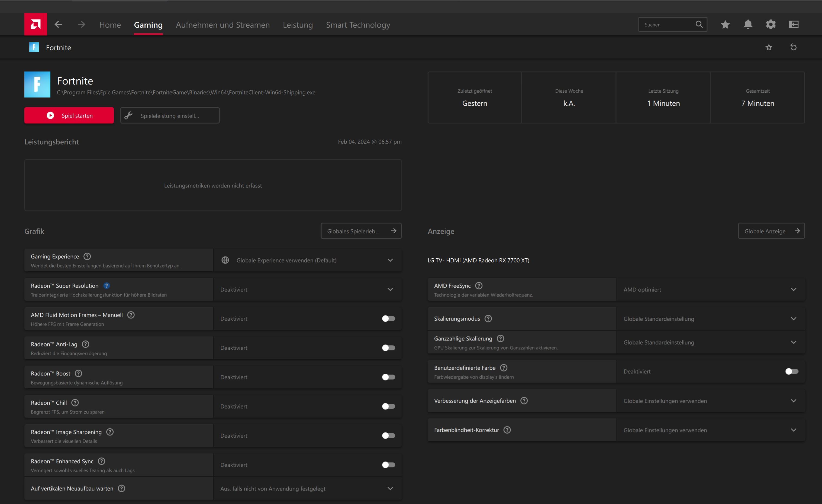822x504 pixels.
Task: Open help for Radeon Enhanced Sync
Action: point(101,461)
